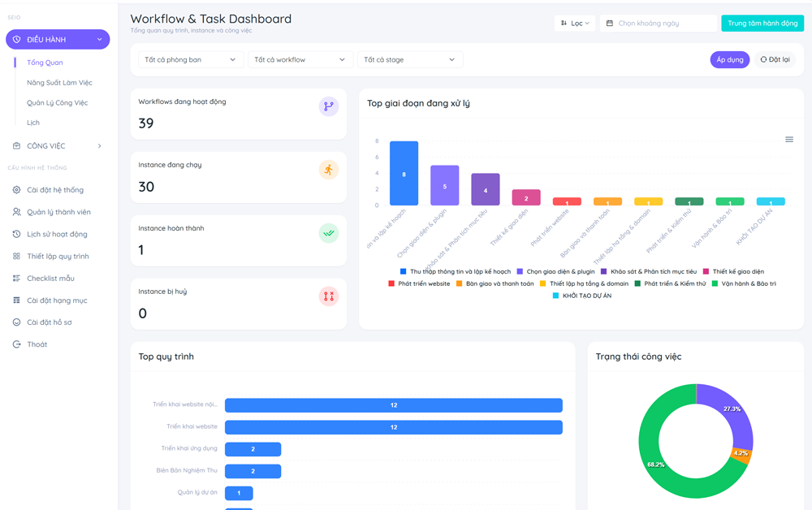This screenshot has height=510, width=812.
Task: Click the cancel icon on Instance bị huỷ card
Action: [x=329, y=296]
